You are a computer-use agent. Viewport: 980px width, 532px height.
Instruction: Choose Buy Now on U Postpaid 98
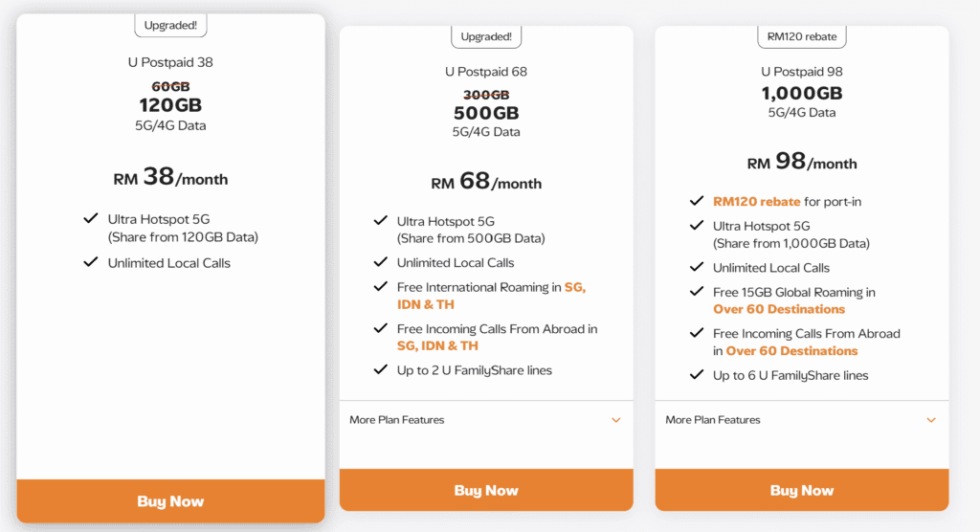802,491
